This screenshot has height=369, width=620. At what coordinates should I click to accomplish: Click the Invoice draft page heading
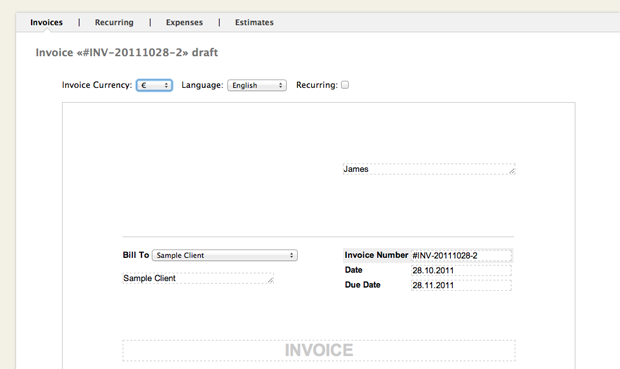click(127, 53)
